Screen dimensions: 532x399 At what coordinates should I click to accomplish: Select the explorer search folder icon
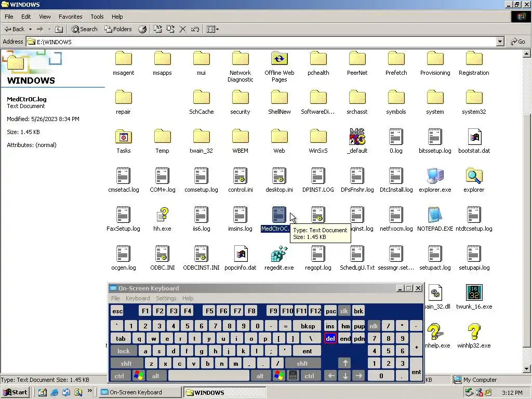click(474, 176)
